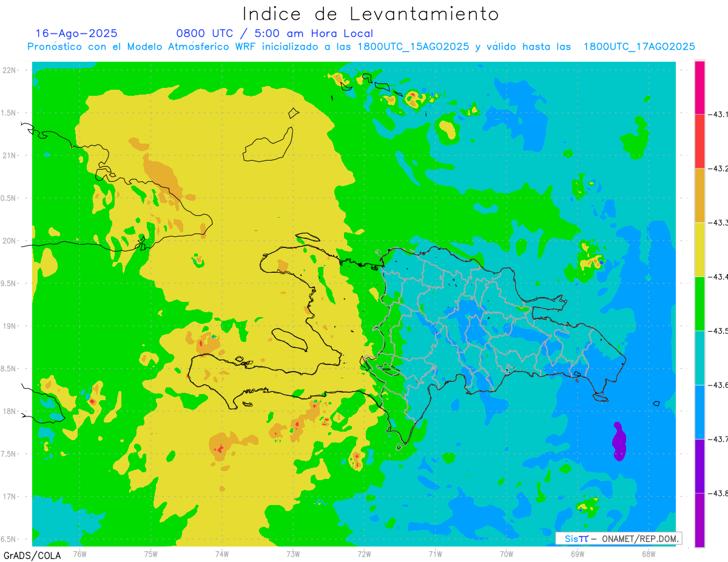This screenshot has height=562, width=728.
Task: Click the purple patch southeast of Dominican Republic
Action: 619,442
